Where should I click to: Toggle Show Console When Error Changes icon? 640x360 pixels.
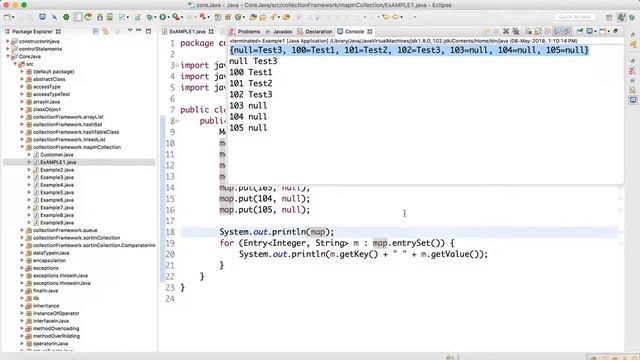coord(567,31)
